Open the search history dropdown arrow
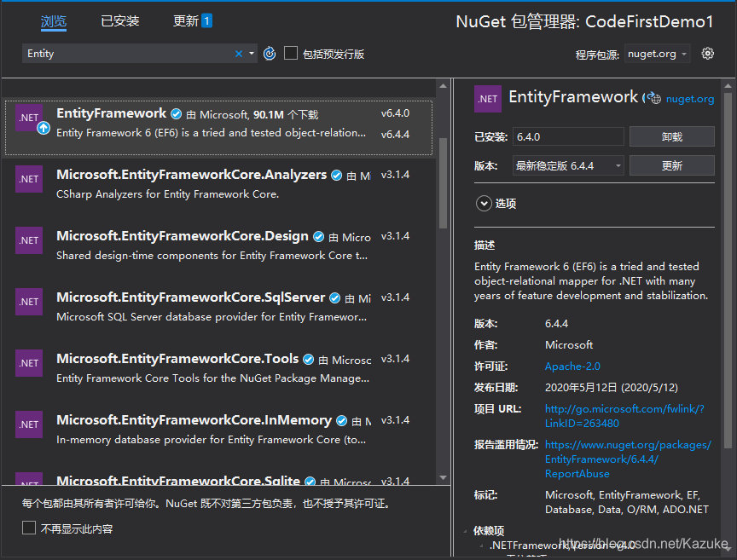This screenshot has height=560, width=737. click(x=252, y=54)
